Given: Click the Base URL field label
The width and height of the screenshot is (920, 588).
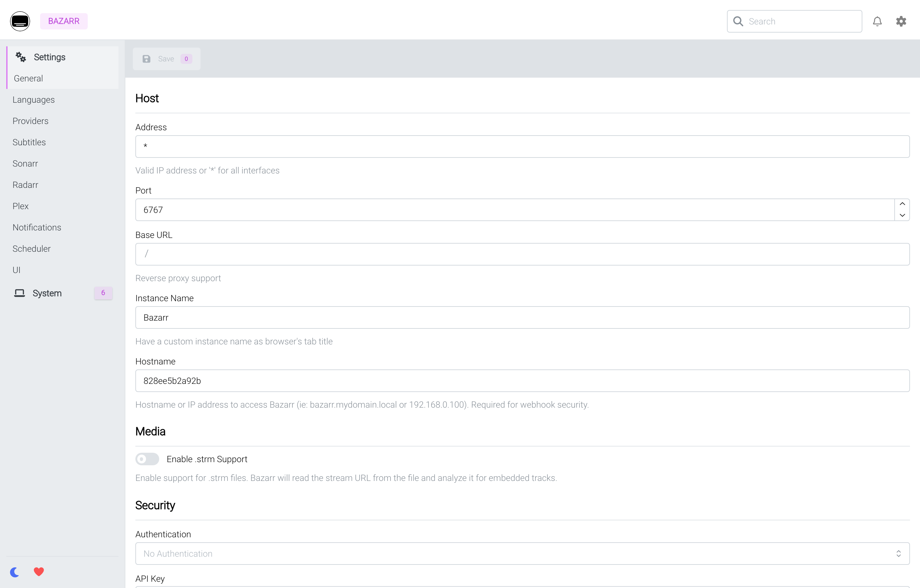Looking at the screenshot, I should point(154,235).
